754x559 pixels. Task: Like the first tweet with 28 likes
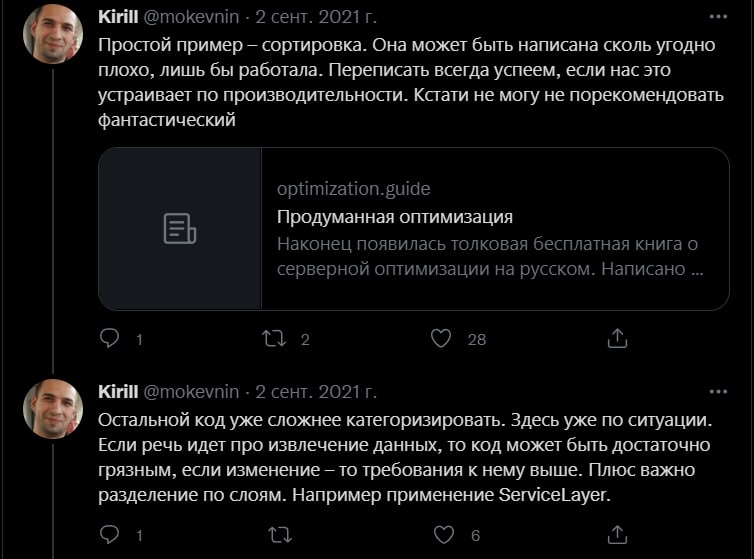[441, 339]
